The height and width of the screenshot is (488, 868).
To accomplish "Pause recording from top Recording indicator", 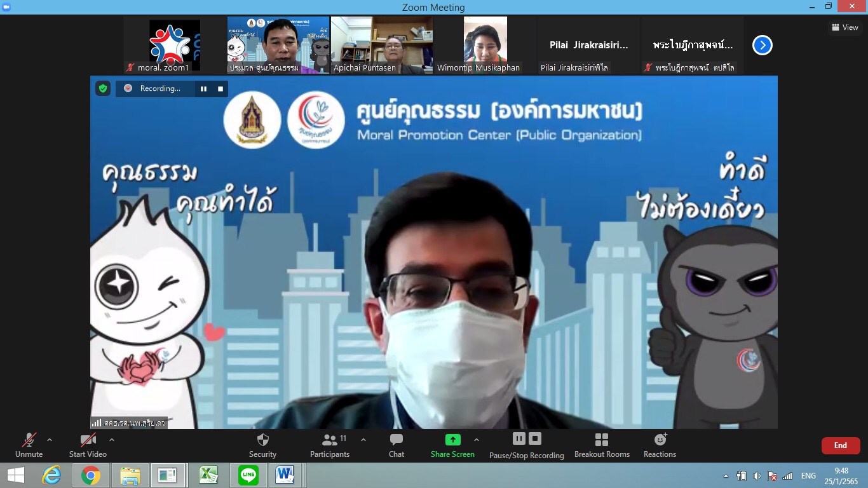I will coord(203,89).
